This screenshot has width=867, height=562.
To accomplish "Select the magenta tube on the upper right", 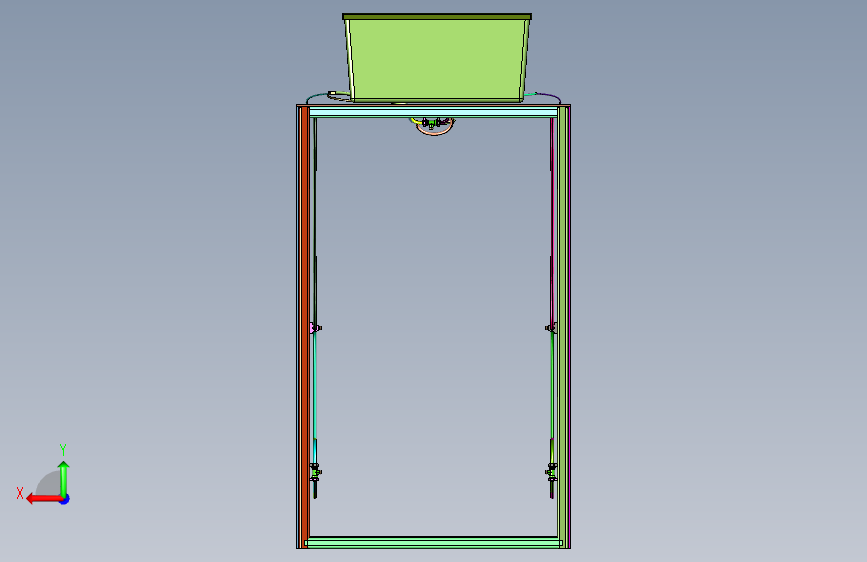I will 552,221.
